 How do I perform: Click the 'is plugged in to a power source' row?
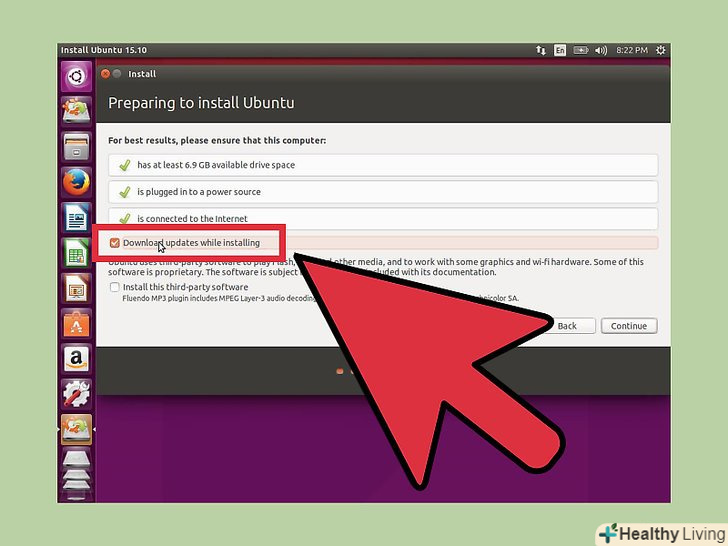click(x=383, y=192)
